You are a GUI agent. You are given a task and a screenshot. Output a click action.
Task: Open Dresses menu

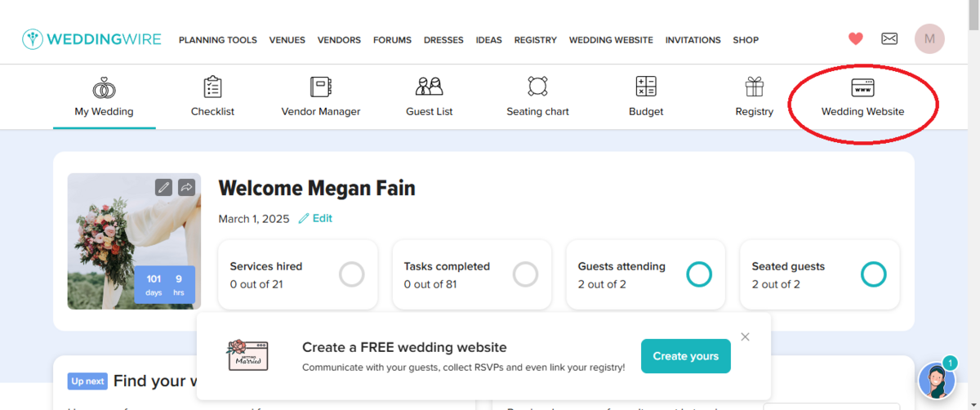coord(443,40)
